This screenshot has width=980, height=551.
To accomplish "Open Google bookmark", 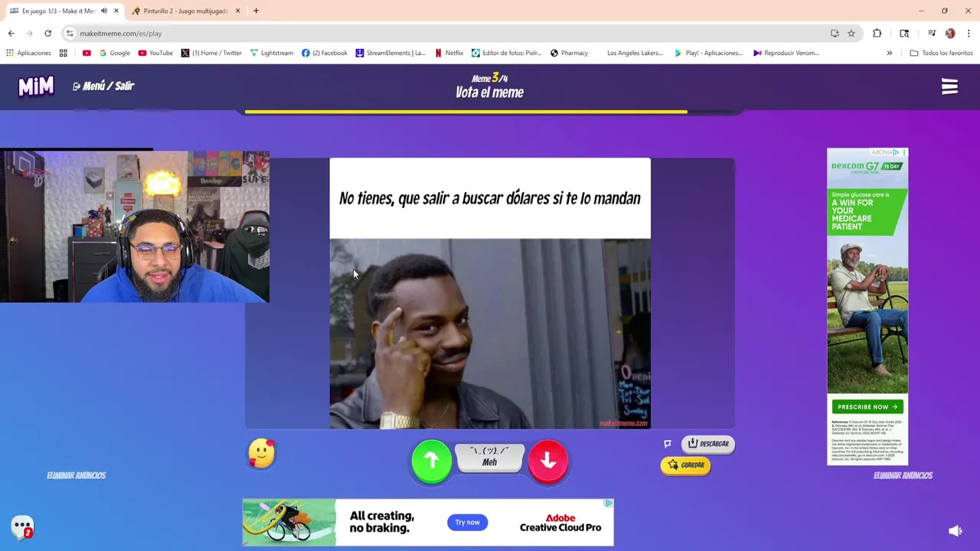I will click(115, 53).
